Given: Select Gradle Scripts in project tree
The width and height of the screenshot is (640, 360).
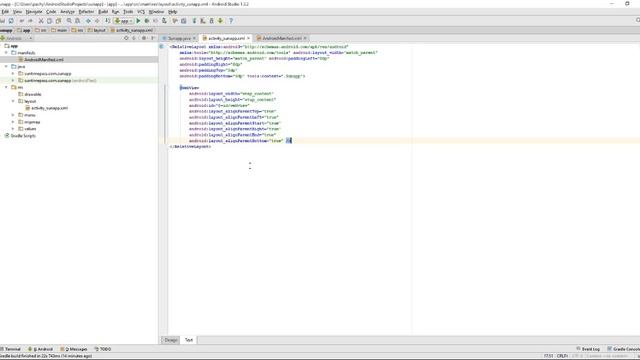Looking at the screenshot, I should point(23,136).
